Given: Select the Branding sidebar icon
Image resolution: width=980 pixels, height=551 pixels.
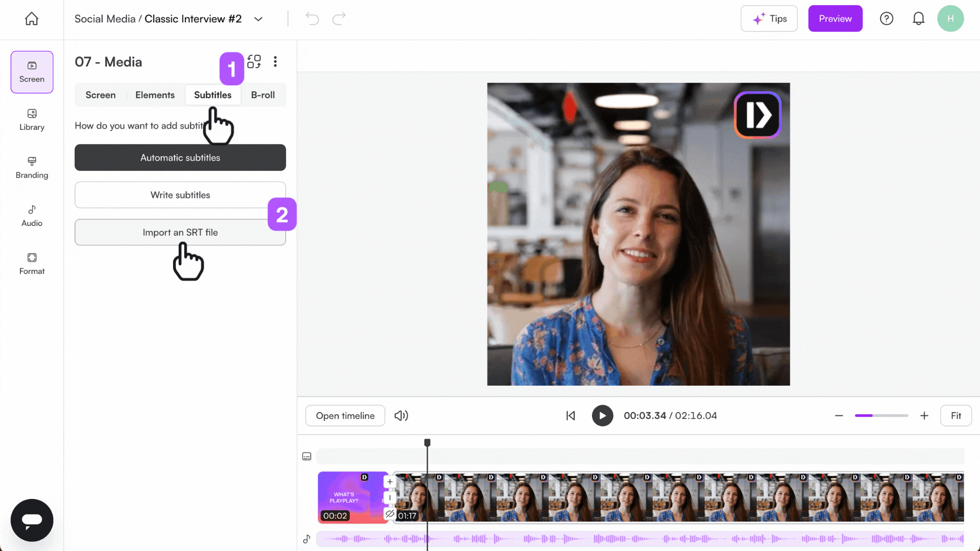Looking at the screenshot, I should coord(31,167).
